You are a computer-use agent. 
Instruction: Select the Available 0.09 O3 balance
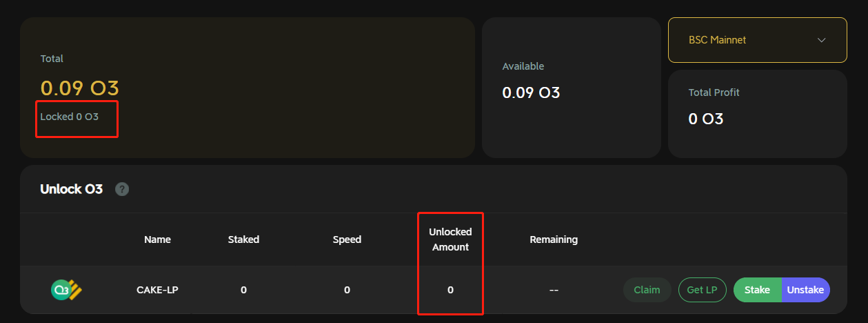coord(531,92)
